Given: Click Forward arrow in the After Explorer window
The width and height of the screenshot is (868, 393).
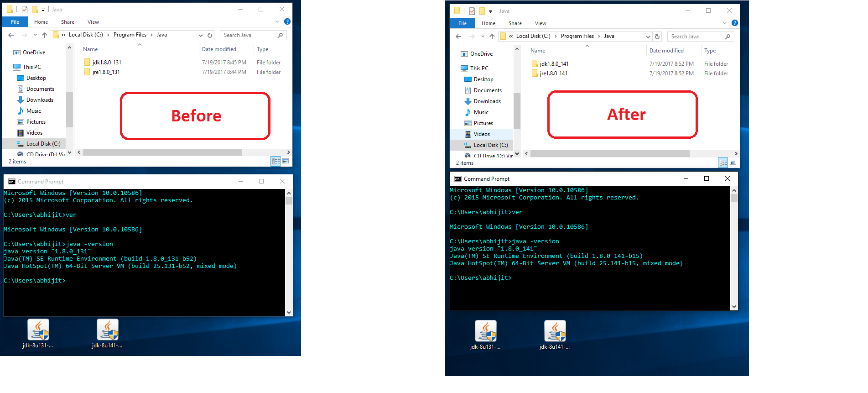Looking at the screenshot, I should (472, 37).
